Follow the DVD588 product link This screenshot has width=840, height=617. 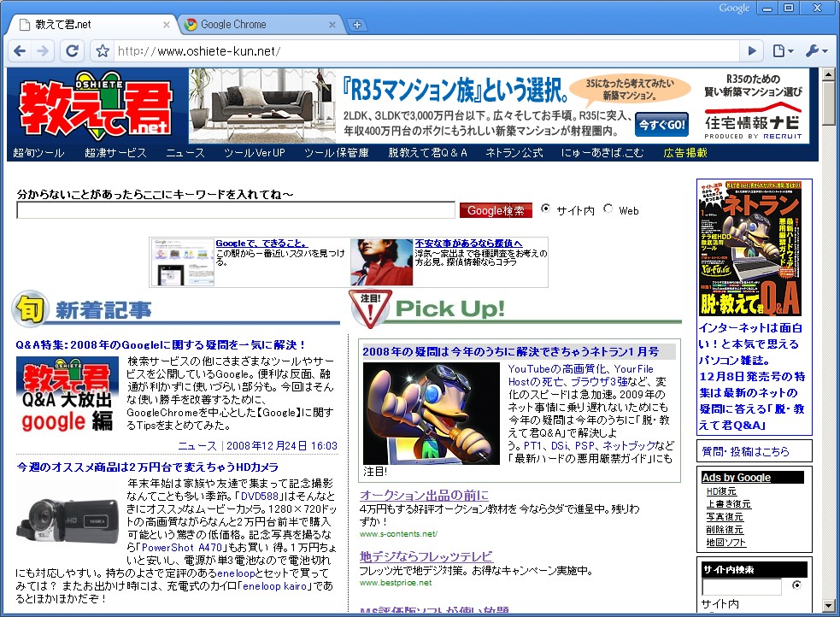[260, 497]
